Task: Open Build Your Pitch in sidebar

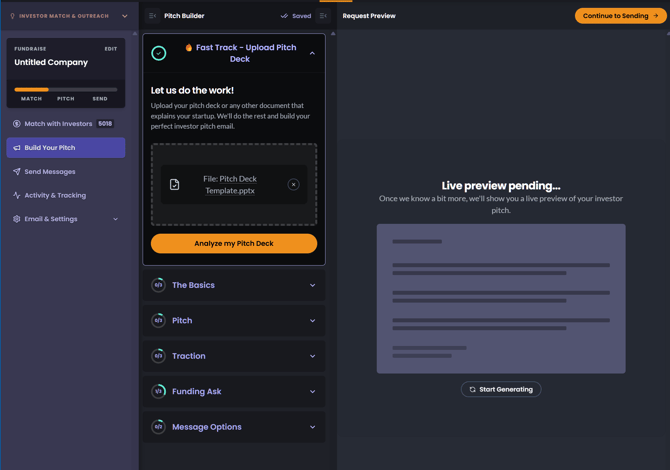Action: [x=66, y=148]
